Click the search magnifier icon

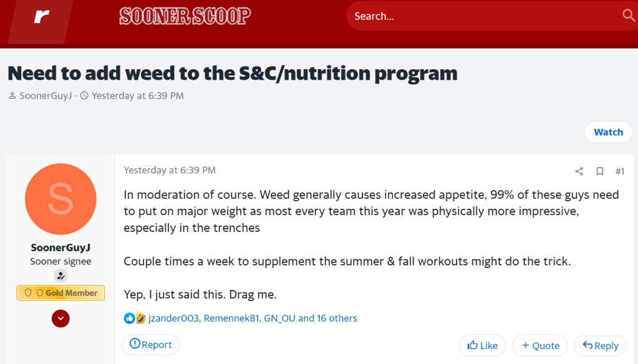pos(628,16)
